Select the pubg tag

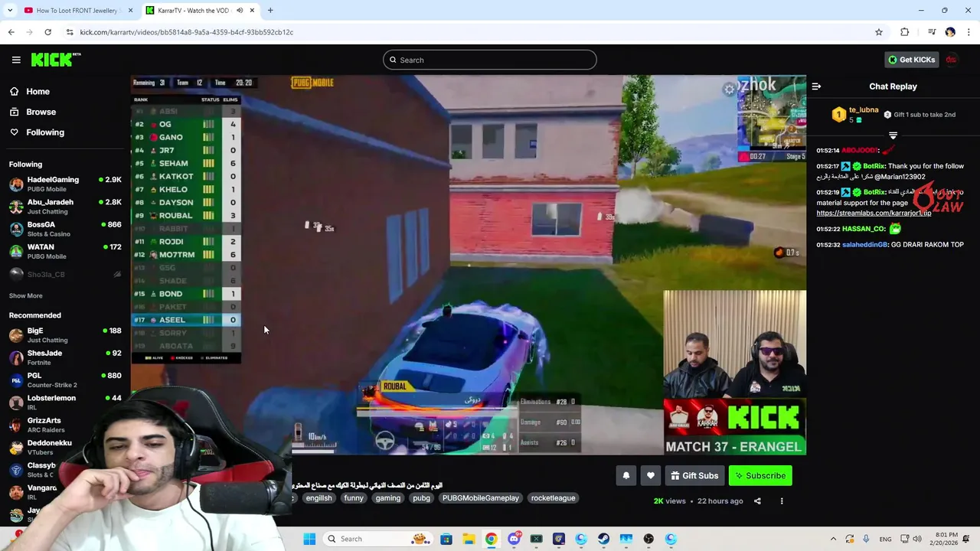[x=421, y=498]
